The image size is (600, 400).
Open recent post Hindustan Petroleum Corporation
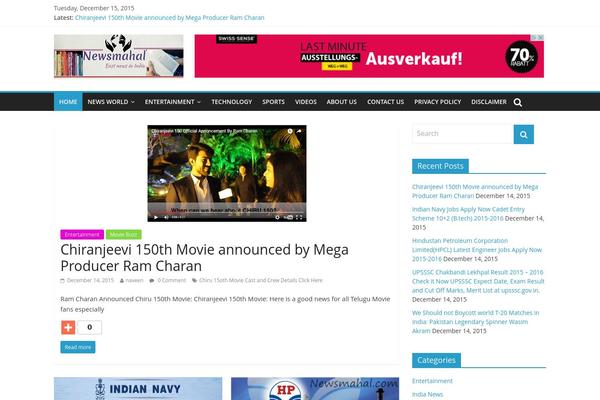(477, 250)
